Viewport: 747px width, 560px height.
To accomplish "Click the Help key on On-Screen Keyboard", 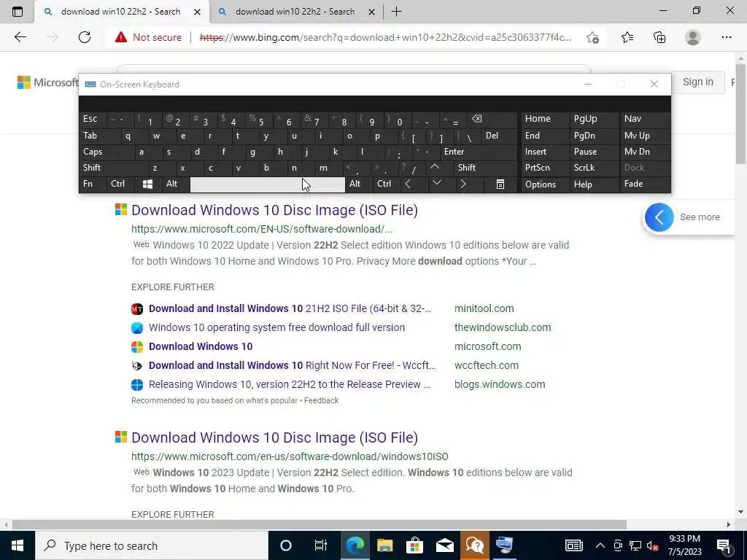I will point(594,184).
